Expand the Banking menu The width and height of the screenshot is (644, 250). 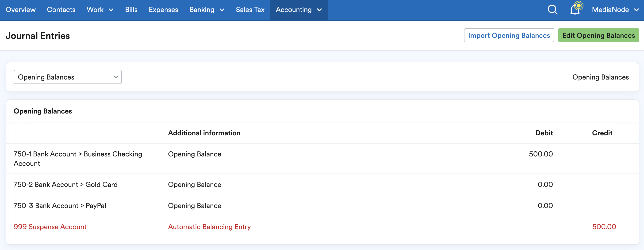click(207, 10)
